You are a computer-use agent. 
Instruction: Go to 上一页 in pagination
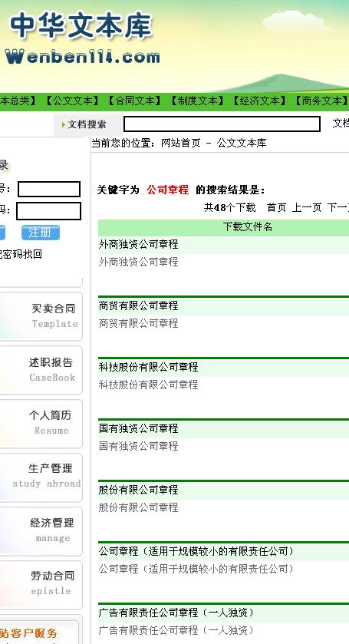point(306,207)
